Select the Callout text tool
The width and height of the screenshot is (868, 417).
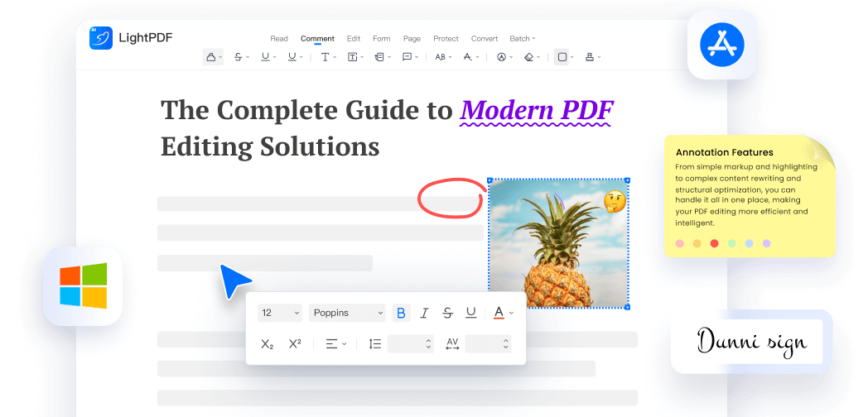pos(379,57)
